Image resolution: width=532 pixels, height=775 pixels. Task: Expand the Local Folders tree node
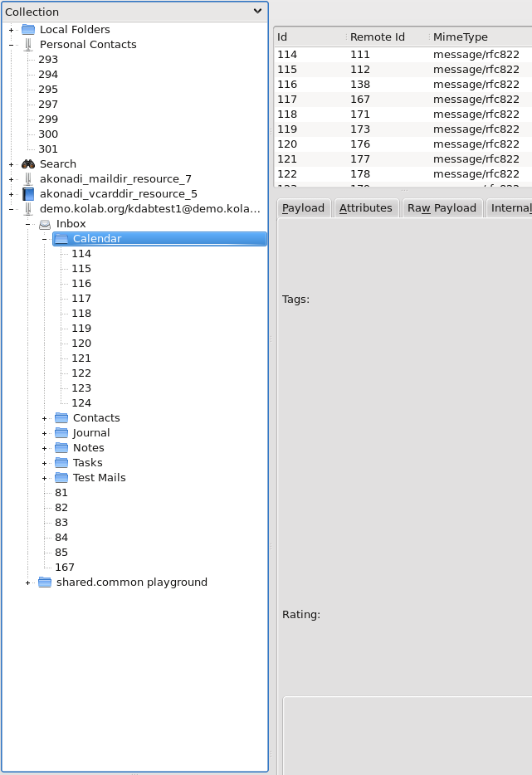coord(11,30)
